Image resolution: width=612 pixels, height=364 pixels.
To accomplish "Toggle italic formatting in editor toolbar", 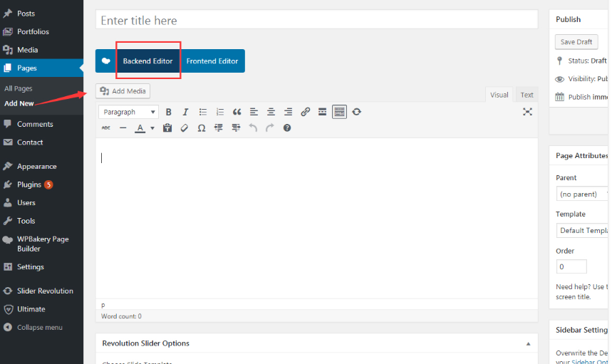I will pyautogui.click(x=185, y=112).
